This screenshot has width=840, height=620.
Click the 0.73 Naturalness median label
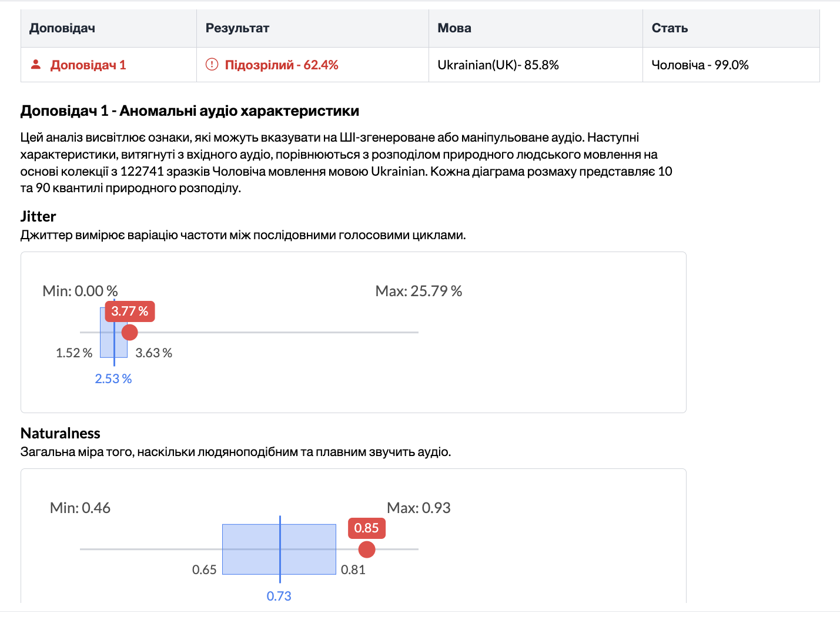[279, 596]
